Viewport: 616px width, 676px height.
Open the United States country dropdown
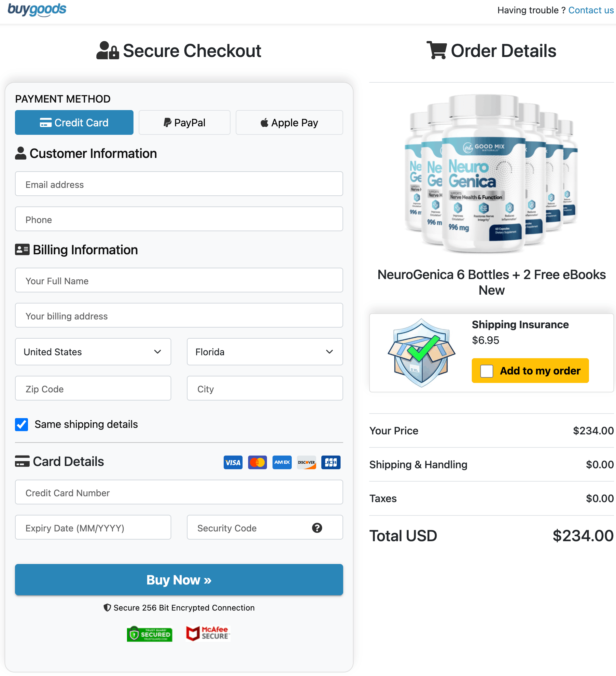point(93,352)
